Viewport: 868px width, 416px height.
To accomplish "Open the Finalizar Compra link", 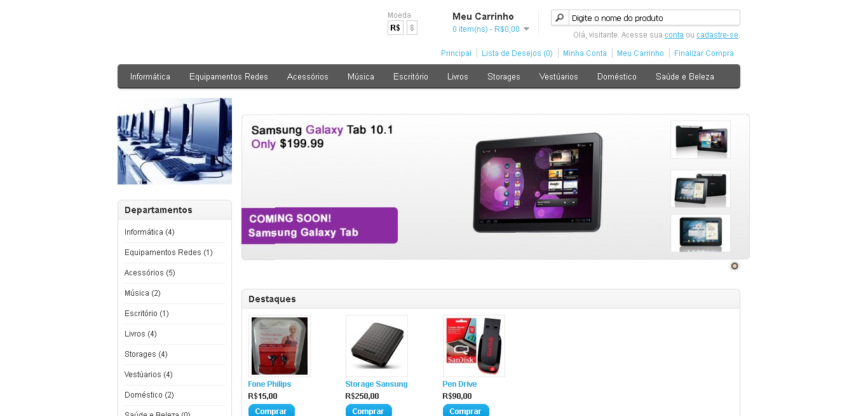I will click(704, 53).
